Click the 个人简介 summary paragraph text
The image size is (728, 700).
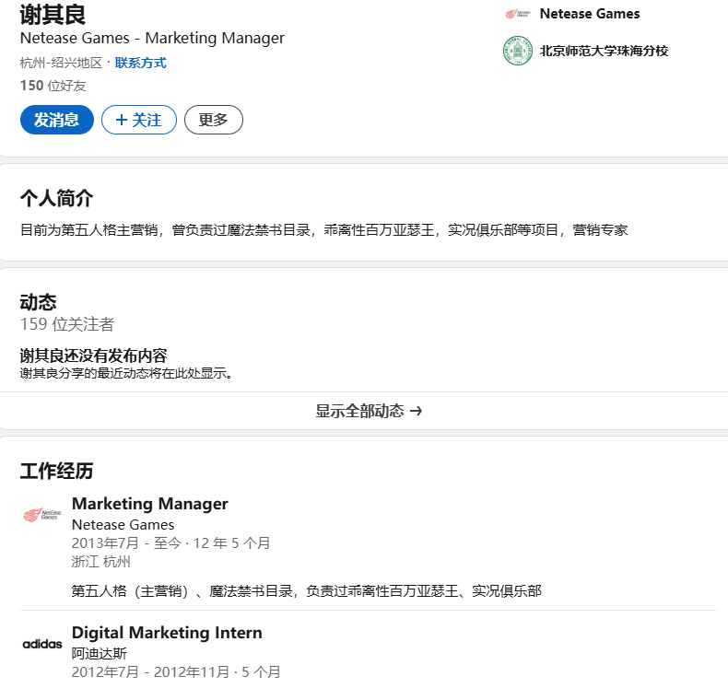tap(323, 230)
